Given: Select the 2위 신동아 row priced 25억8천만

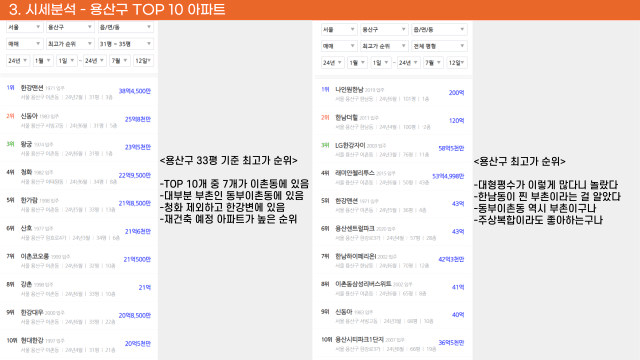Looking at the screenshot, I should (x=79, y=120).
